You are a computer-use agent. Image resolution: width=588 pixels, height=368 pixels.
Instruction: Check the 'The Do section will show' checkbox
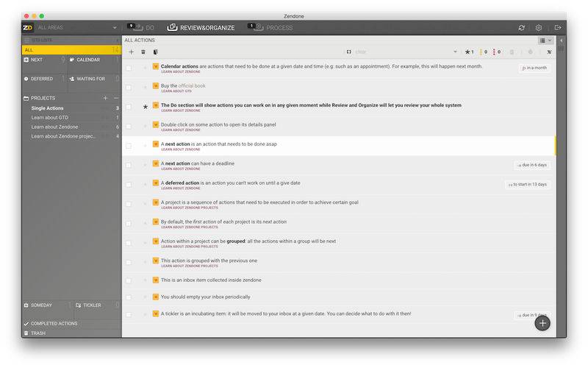pos(129,107)
